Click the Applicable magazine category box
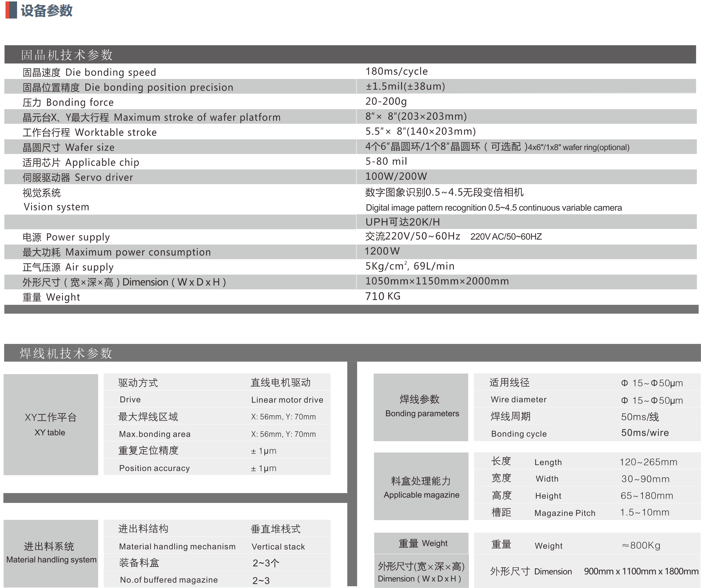The image size is (701, 588). pos(421,486)
